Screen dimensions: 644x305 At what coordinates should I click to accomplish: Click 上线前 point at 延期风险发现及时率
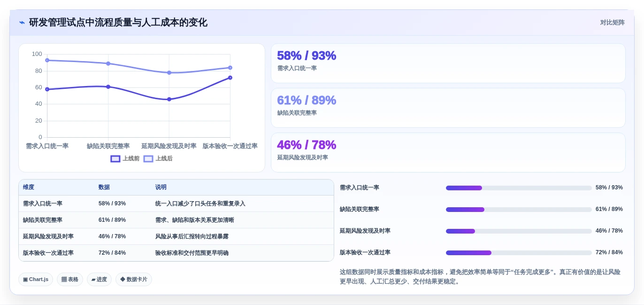point(169,99)
